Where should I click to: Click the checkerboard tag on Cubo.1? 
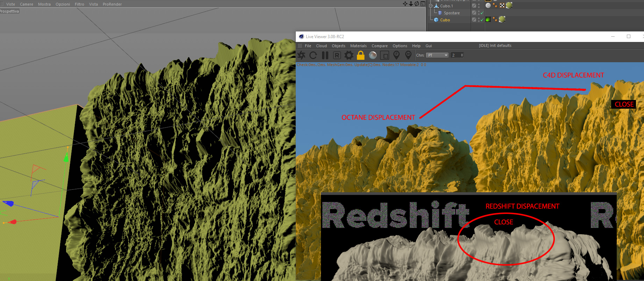[x=502, y=5]
